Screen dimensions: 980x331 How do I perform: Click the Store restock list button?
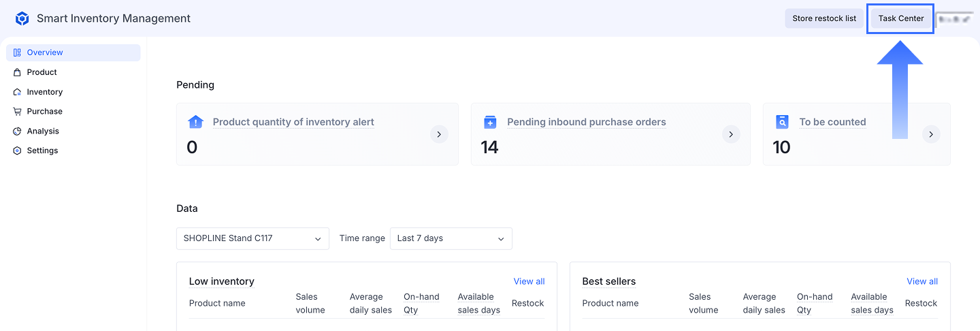[824, 18]
